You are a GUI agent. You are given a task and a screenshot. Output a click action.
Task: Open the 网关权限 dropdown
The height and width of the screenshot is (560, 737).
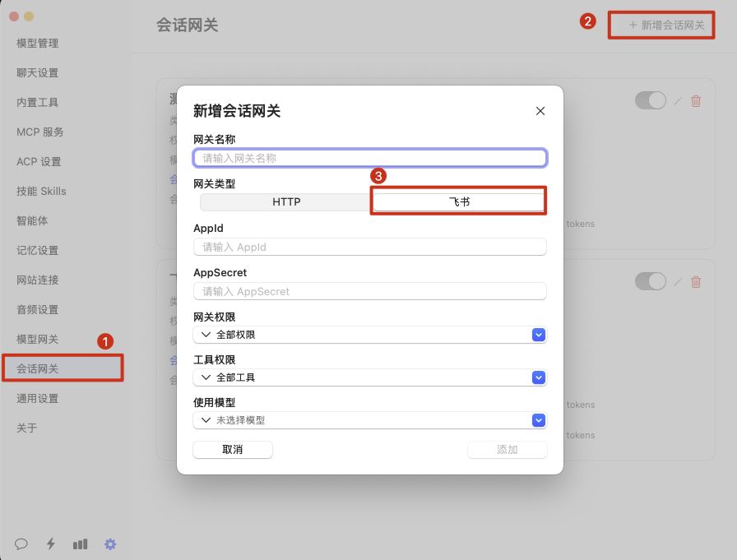coord(369,335)
